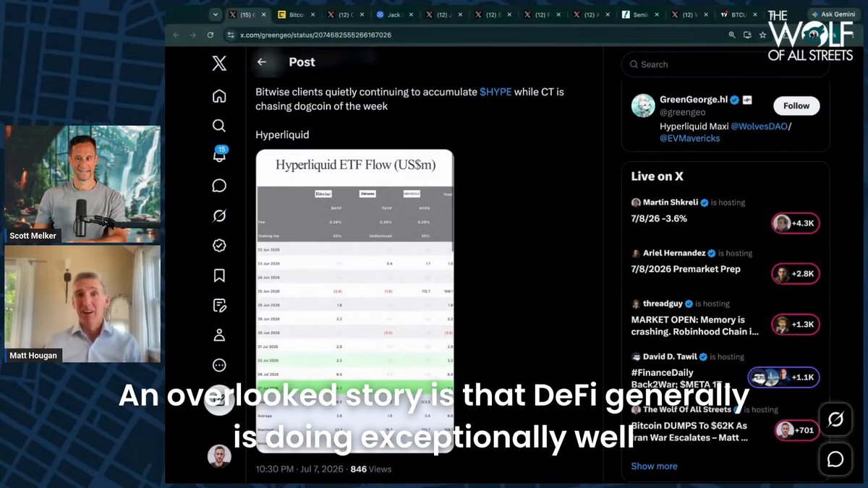Click the X logo in the sidebar
Image resolution: width=868 pixels, height=488 pixels.
(219, 64)
